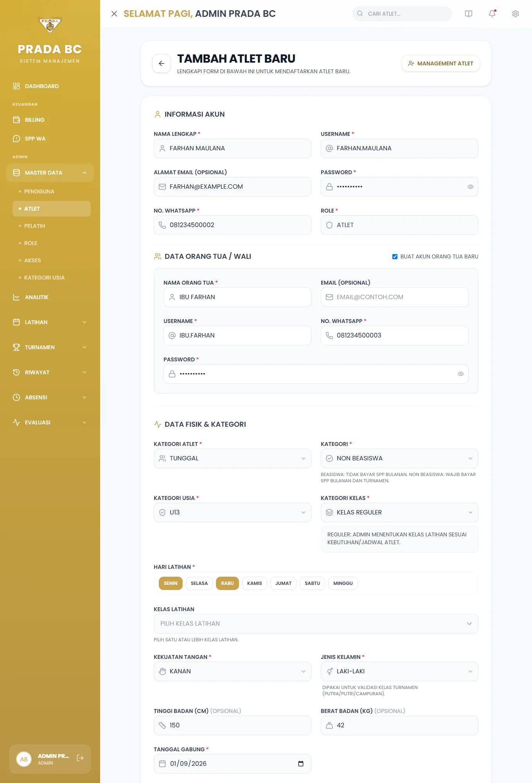Reveal the parent password with eye icon
Viewport: 532px width, 783px height.
461,374
